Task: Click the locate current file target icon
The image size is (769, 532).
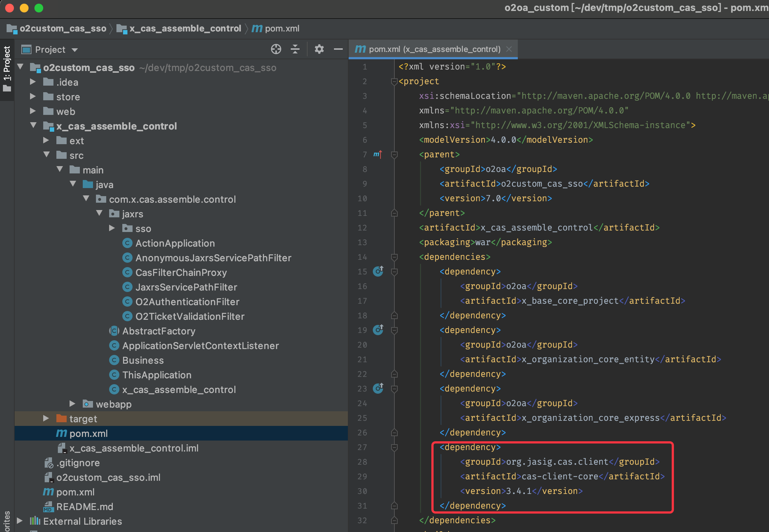Action: coord(276,49)
